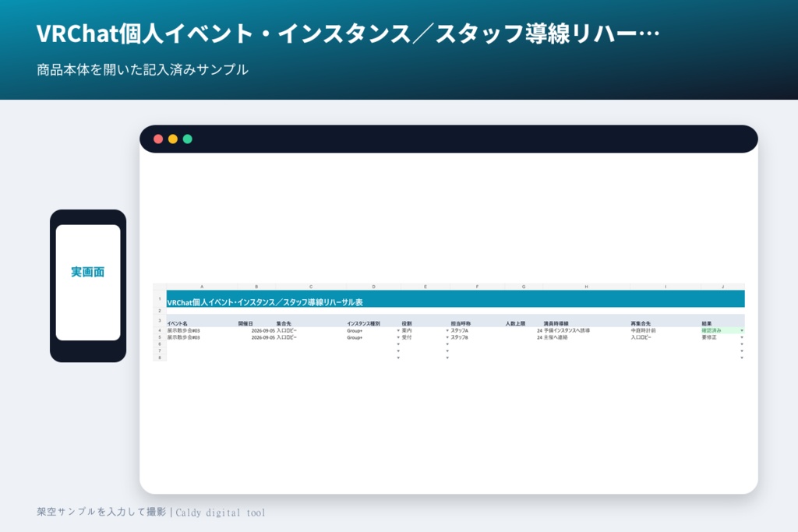
Task: Click the 実画面 label on the phone
Action: tap(87, 272)
